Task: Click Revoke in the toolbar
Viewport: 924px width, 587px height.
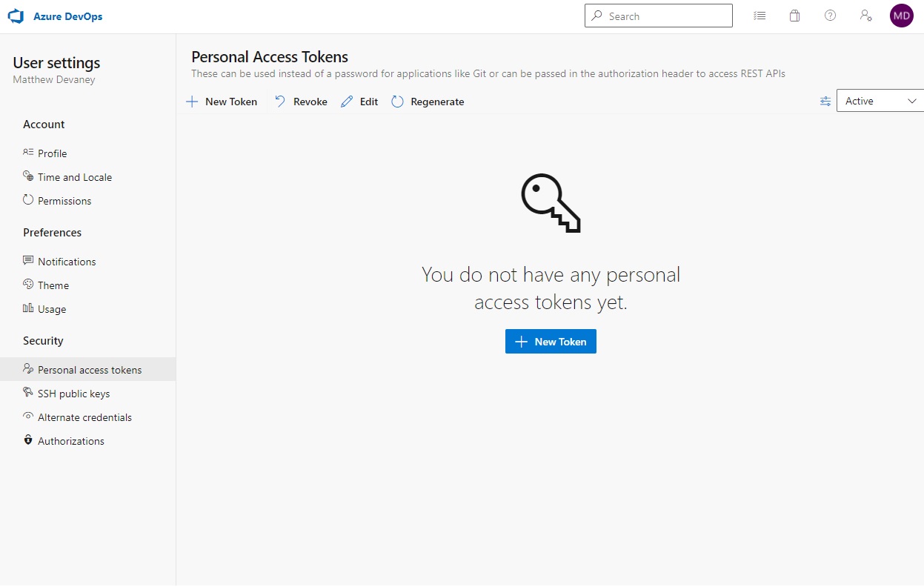Action: [301, 102]
